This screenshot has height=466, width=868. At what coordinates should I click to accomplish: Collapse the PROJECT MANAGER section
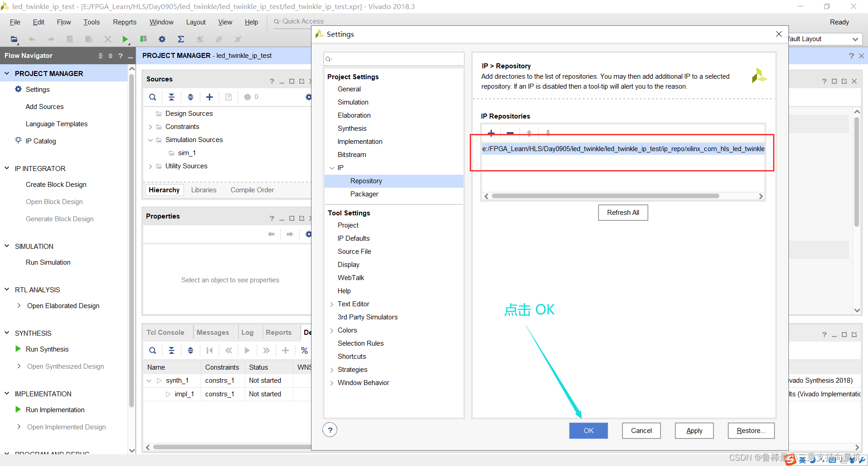[x=7, y=73]
